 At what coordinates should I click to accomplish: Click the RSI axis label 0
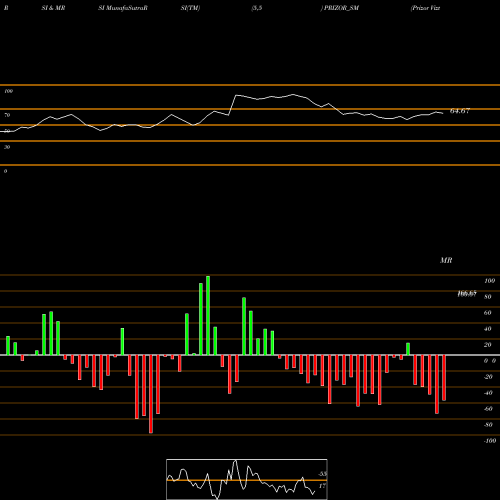click(x=5, y=171)
